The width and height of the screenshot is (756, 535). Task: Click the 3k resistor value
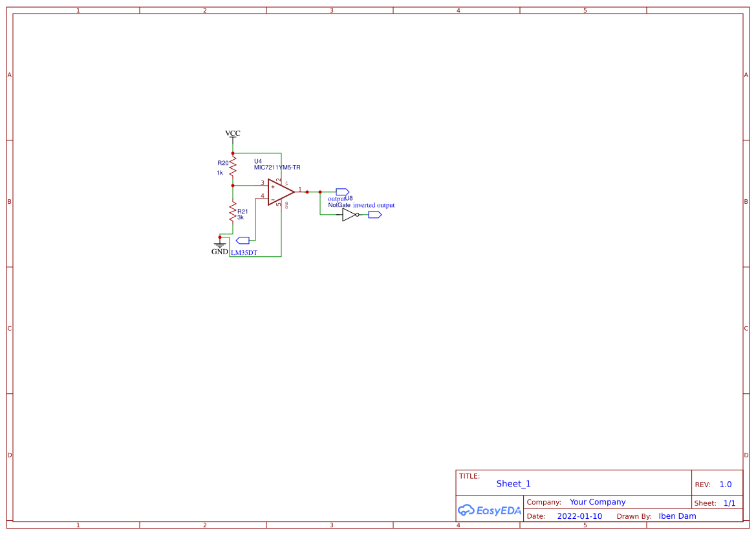241,217
